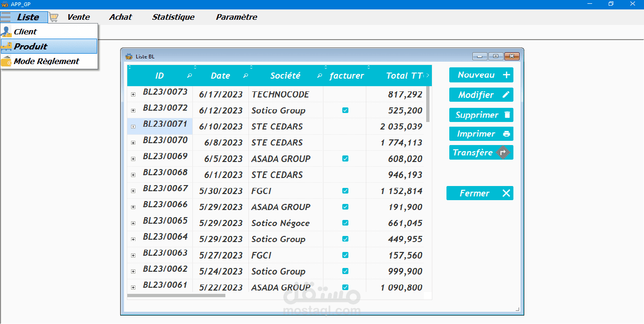The height and width of the screenshot is (324, 644).
Task: Uncheck facturer for BL23/0061 ASADA GROUP
Action: tap(345, 287)
